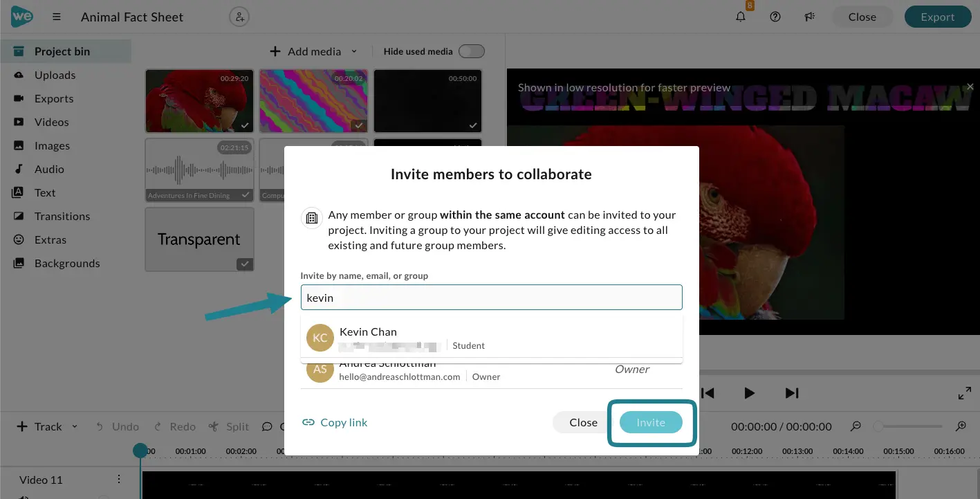Viewport: 980px width, 499px height.
Task: Select Kevin Chan from suggestions
Action: (492, 338)
